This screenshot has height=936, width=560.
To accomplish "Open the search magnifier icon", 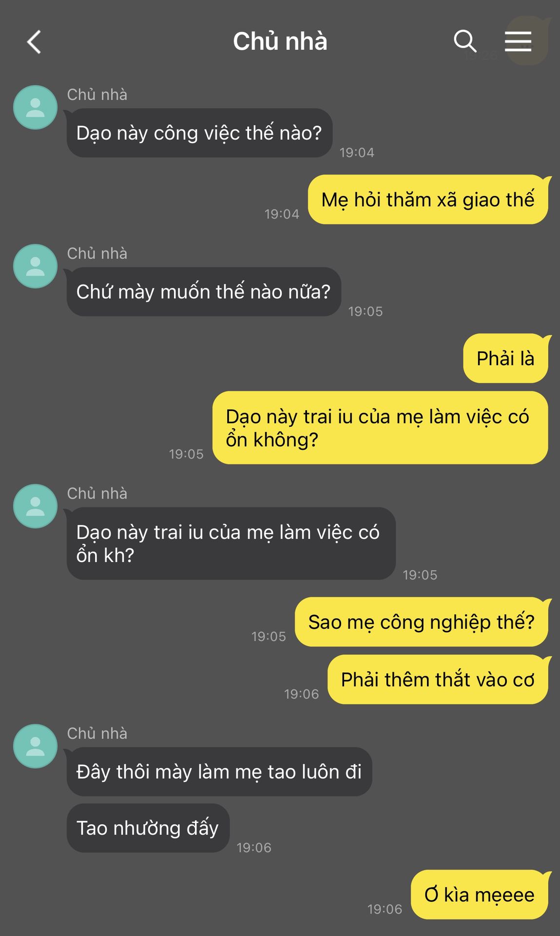I will tap(465, 41).
